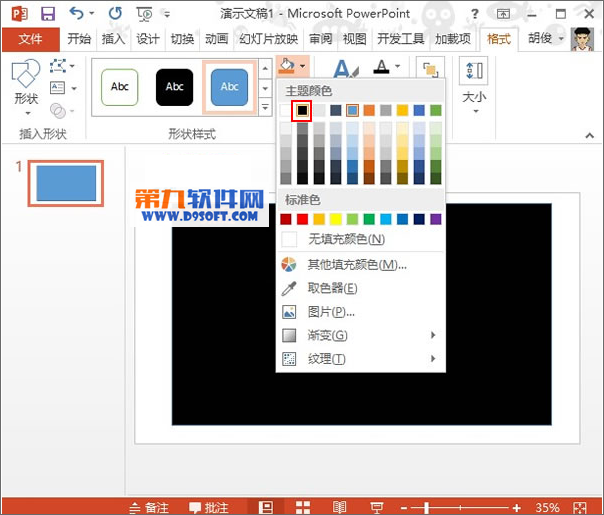Screen dimensions: 604x515
Task: Switch to slide sorter view icon
Action: pyautogui.click(x=303, y=507)
